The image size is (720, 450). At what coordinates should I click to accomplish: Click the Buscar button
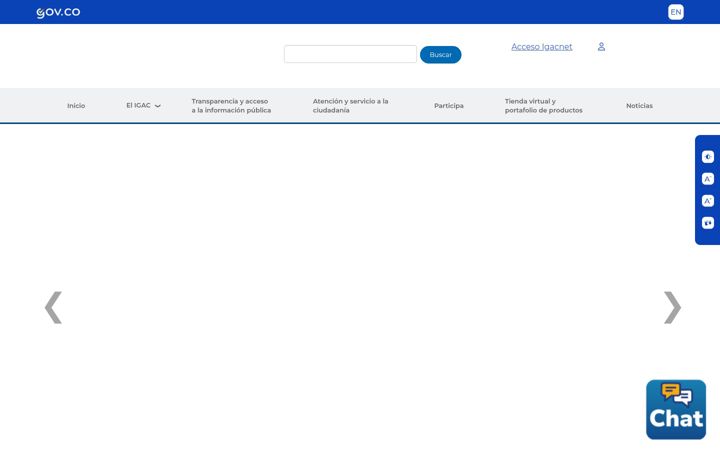(440, 55)
